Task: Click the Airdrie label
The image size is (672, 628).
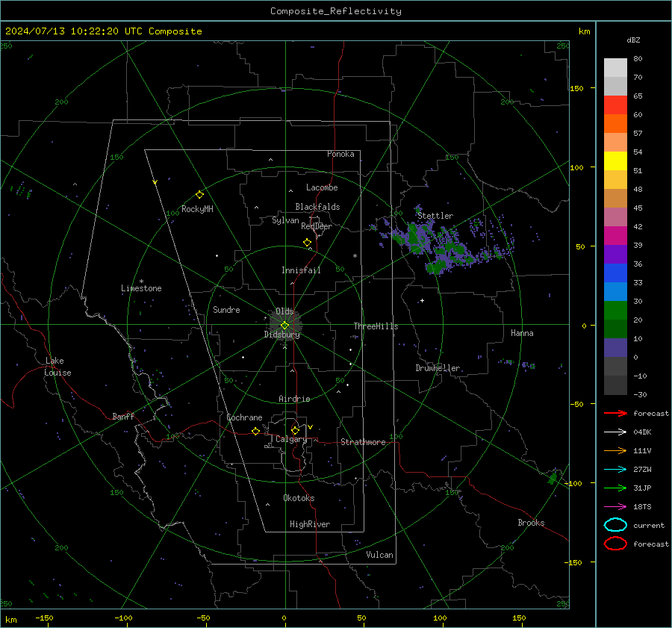Action: point(294,399)
